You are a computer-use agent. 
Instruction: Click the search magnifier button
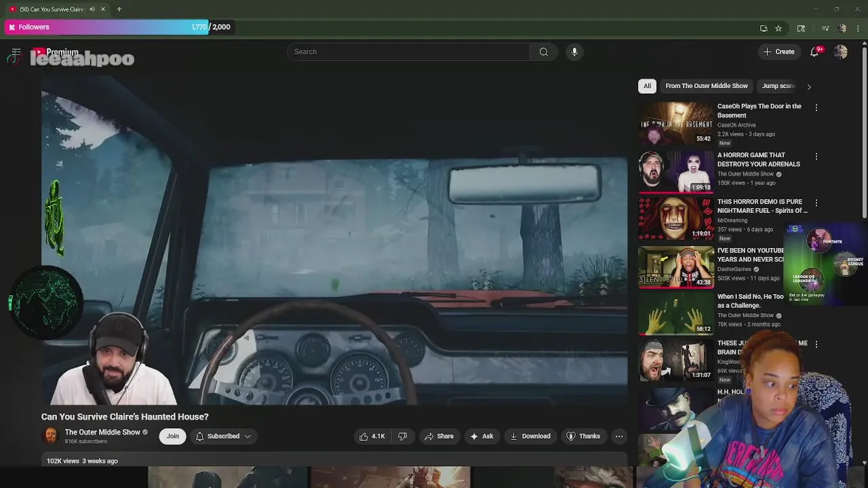tap(543, 52)
